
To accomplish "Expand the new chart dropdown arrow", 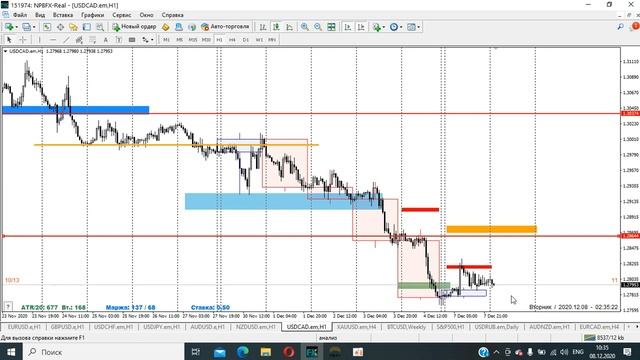I will (x=16, y=27).
